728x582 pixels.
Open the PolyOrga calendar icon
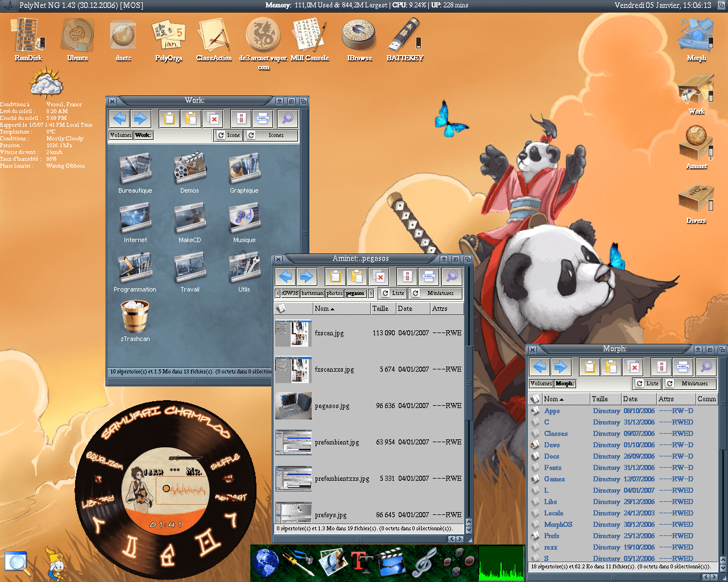[x=168, y=35]
